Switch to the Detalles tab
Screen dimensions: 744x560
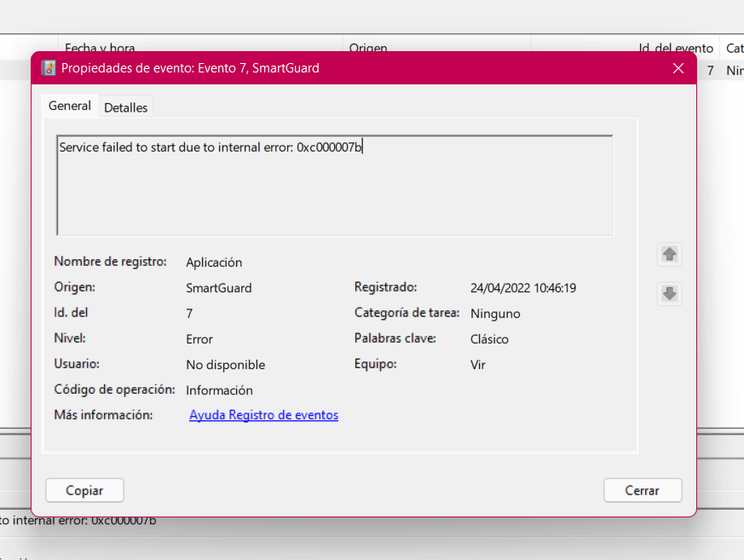tap(126, 107)
